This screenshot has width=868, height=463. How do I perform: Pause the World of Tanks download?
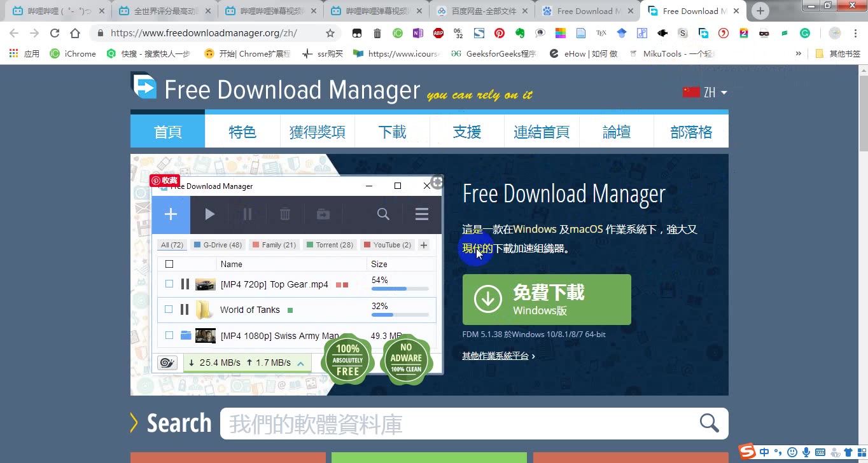[185, 309]
